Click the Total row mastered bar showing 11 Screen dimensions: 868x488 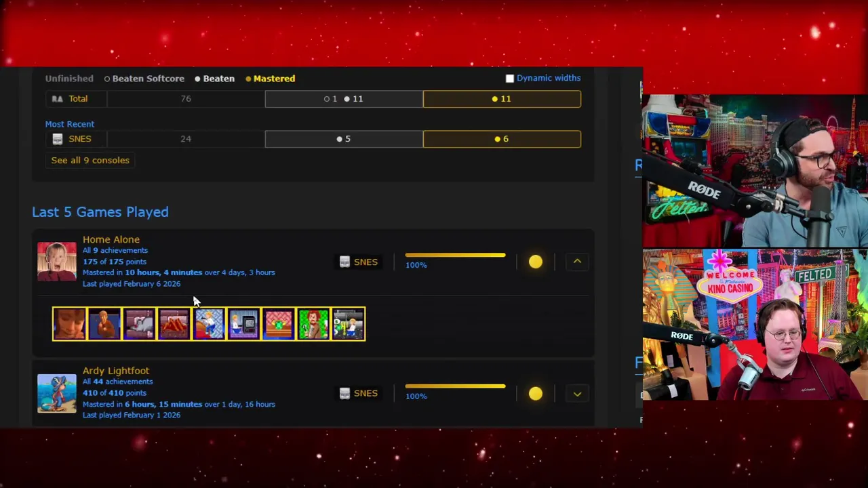click(x=502, y=99)
